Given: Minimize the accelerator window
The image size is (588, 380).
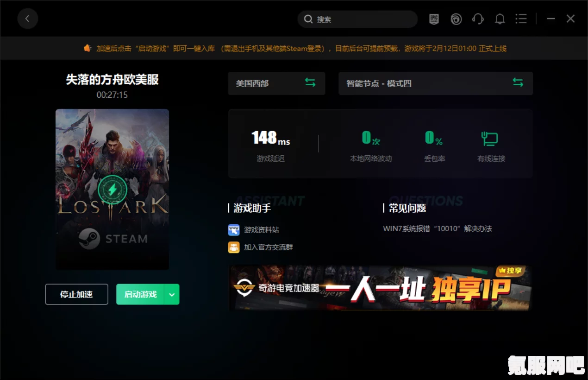Looking at the screenshot, I should [551, 19].
